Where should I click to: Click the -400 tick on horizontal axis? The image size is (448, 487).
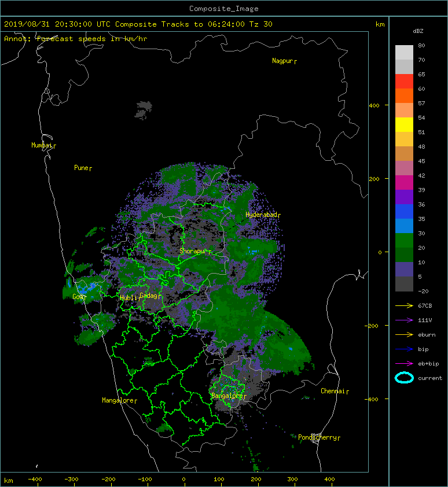pos(35,479)
